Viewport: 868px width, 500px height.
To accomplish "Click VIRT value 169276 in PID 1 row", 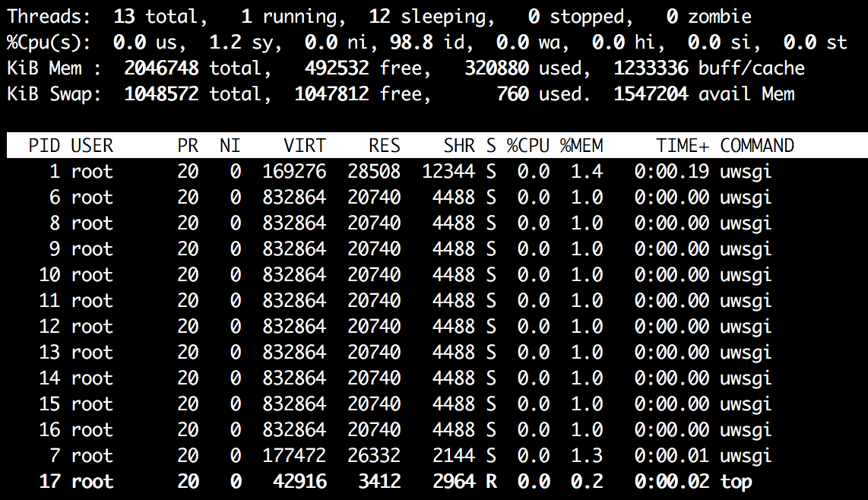I will pyautogui.click(x=294, y=171).
